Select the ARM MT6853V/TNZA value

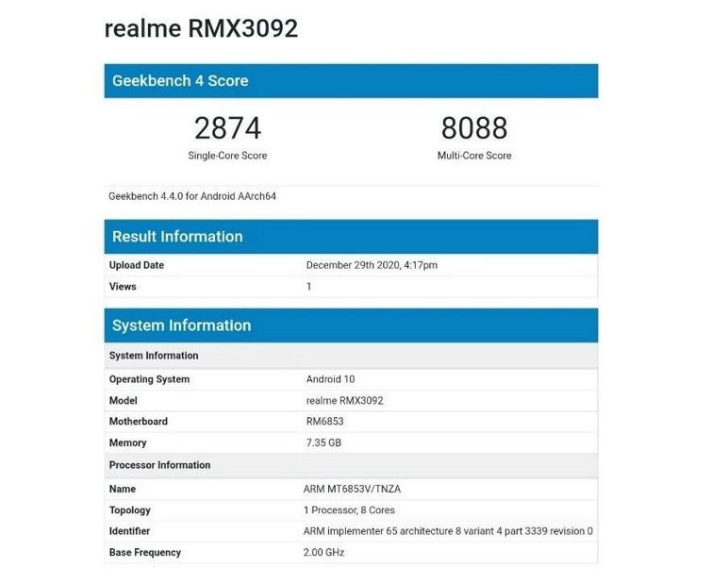click(352, 490)
